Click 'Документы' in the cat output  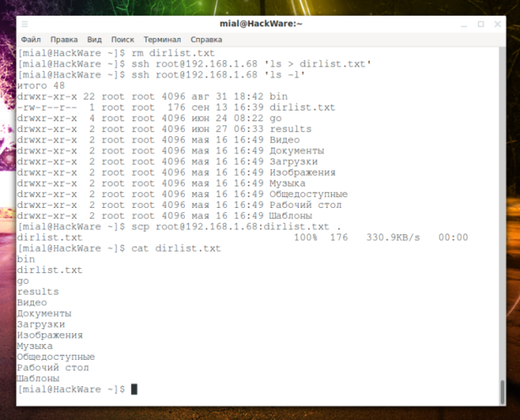pos(44,314)
